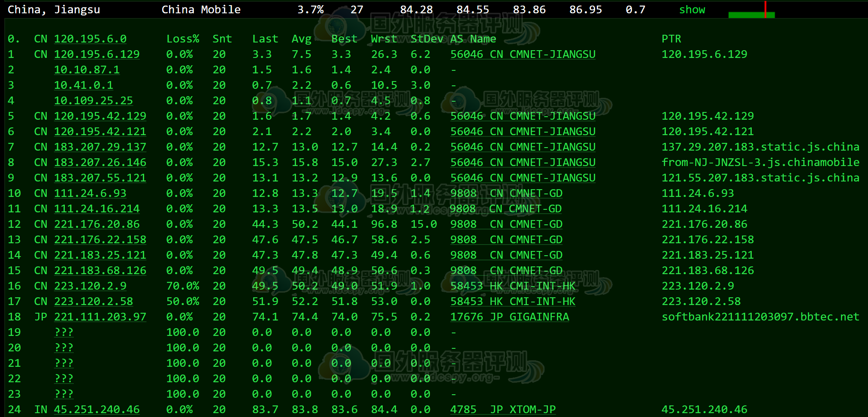Click the 15.0 StDev value on hop 12
Image resolution: width=868 pixels, height=417 pixels.
tap(423, 224)
